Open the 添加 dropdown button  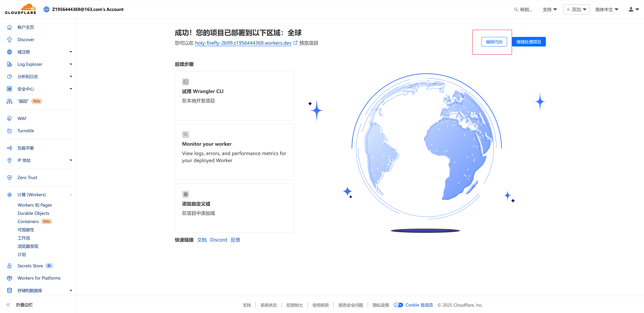pyautogui.click(x=576, y=10)
